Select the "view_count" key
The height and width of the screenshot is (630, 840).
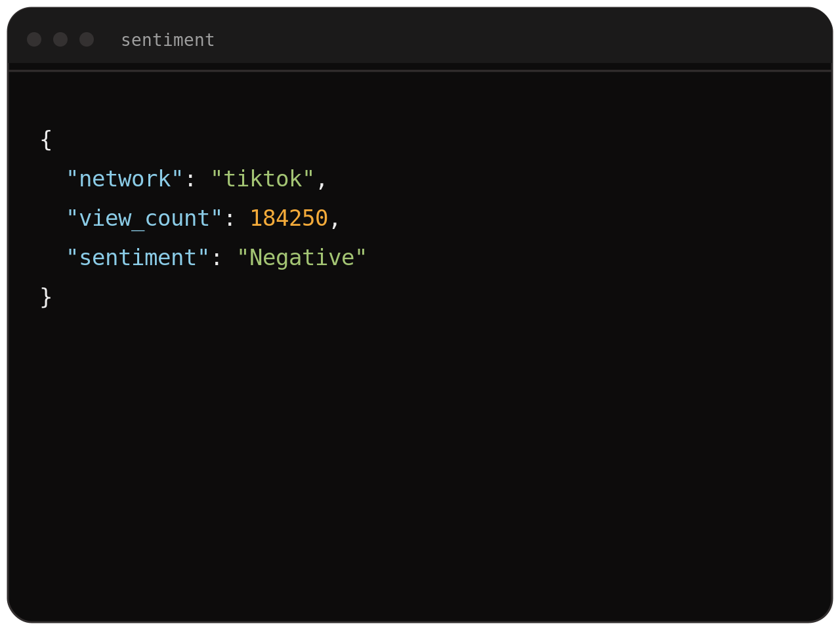144,218
